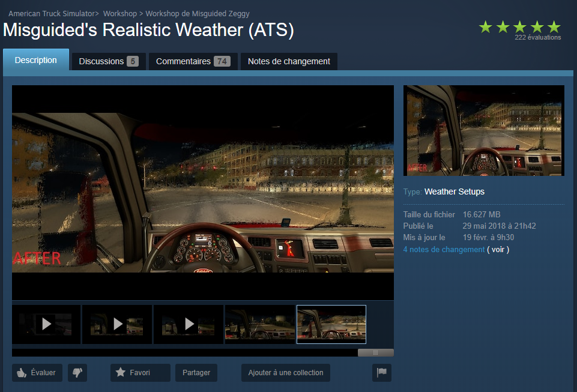Open the 4 notes de changement link
Viewport: 577px width, 392px height.
(444, 250)
